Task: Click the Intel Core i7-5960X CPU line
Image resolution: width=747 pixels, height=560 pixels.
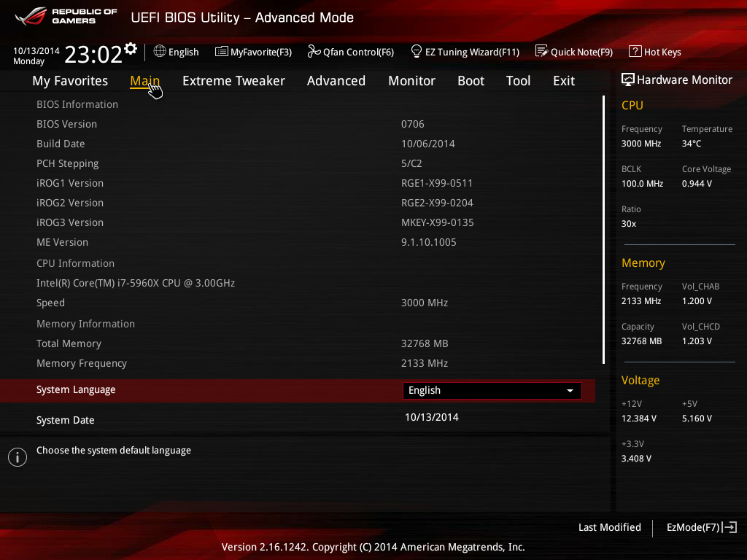Action: point(136,283)
